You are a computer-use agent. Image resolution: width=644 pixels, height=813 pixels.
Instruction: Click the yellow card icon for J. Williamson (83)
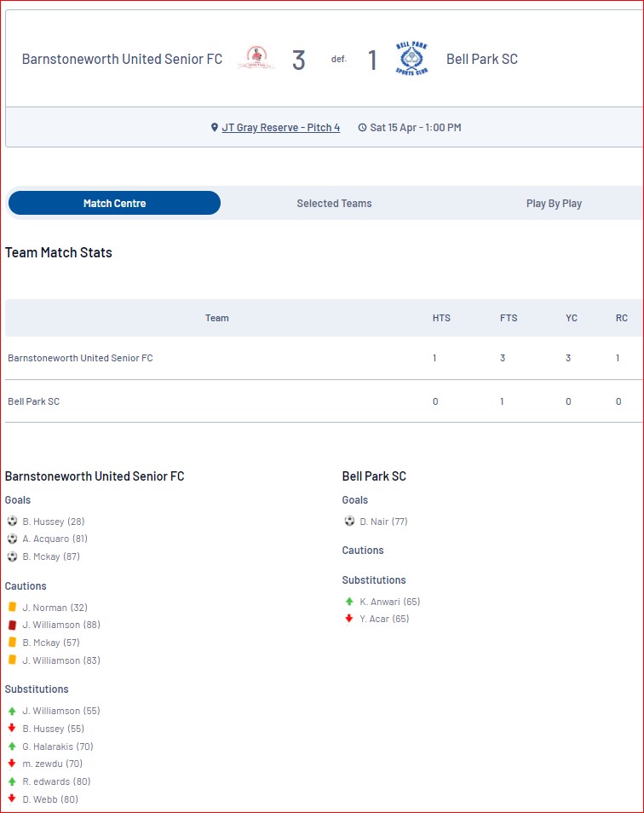coord(13,660)
